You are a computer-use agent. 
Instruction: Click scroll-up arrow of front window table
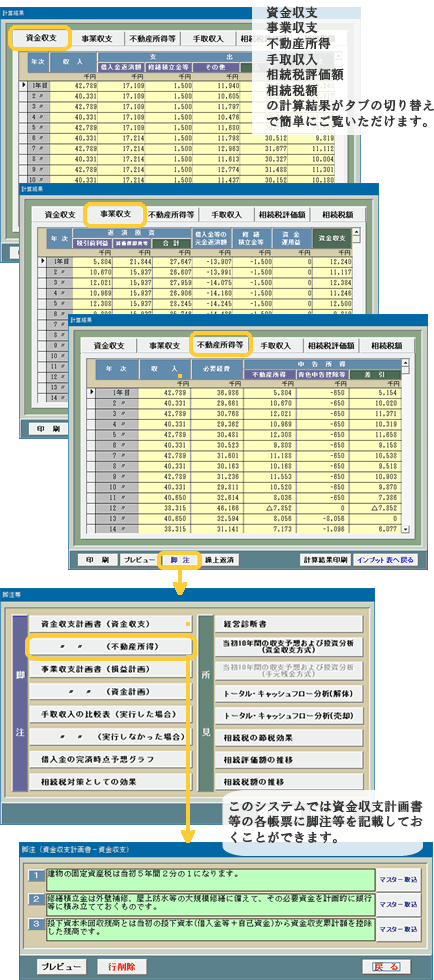click(x=405, y=363)
